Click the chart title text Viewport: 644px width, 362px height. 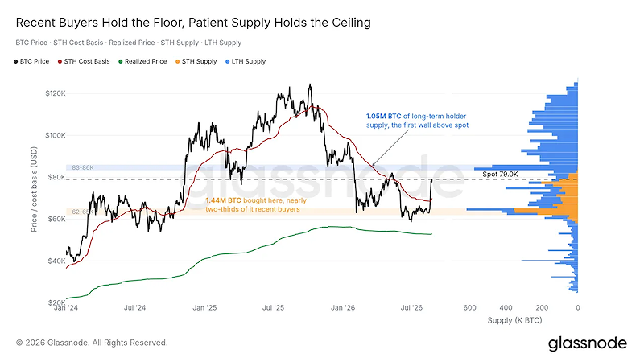(193, 23)
